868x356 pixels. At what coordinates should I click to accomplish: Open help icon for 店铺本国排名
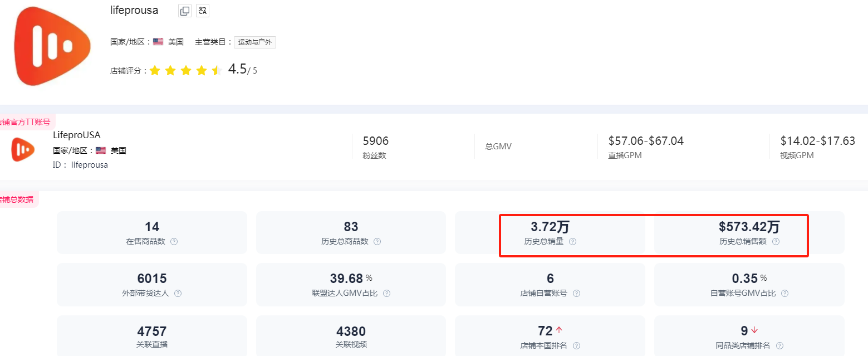pyautogui.click(x=576, y=345)
